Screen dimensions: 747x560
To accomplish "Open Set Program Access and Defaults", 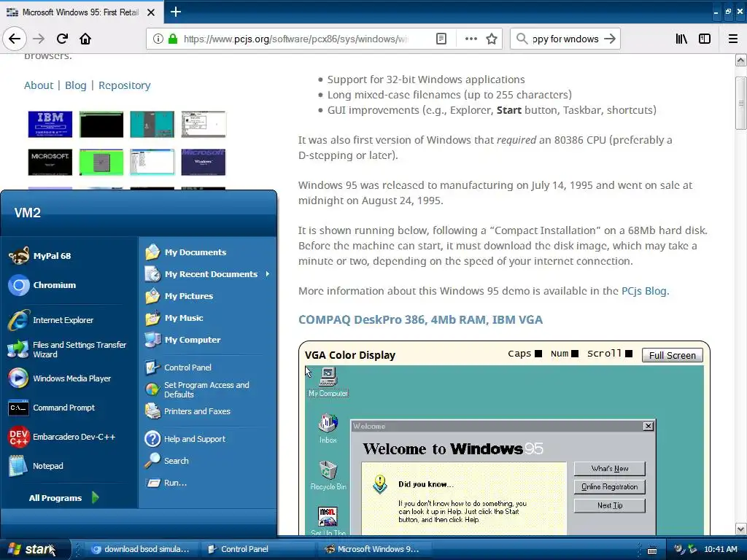I will pos(207,389).
